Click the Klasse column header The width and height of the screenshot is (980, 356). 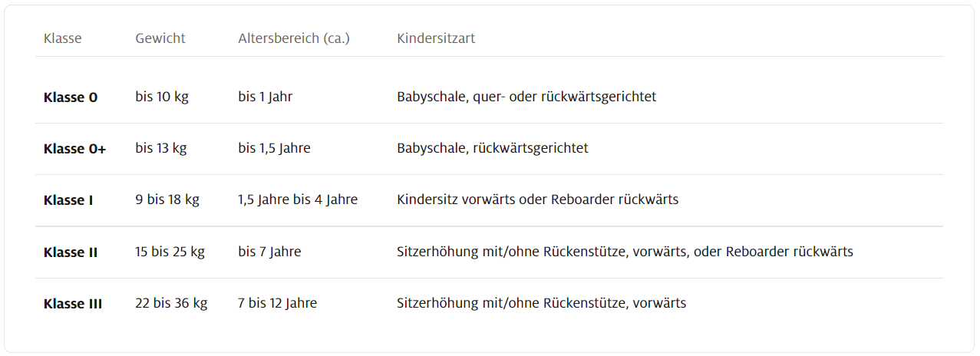pos(63,38)
